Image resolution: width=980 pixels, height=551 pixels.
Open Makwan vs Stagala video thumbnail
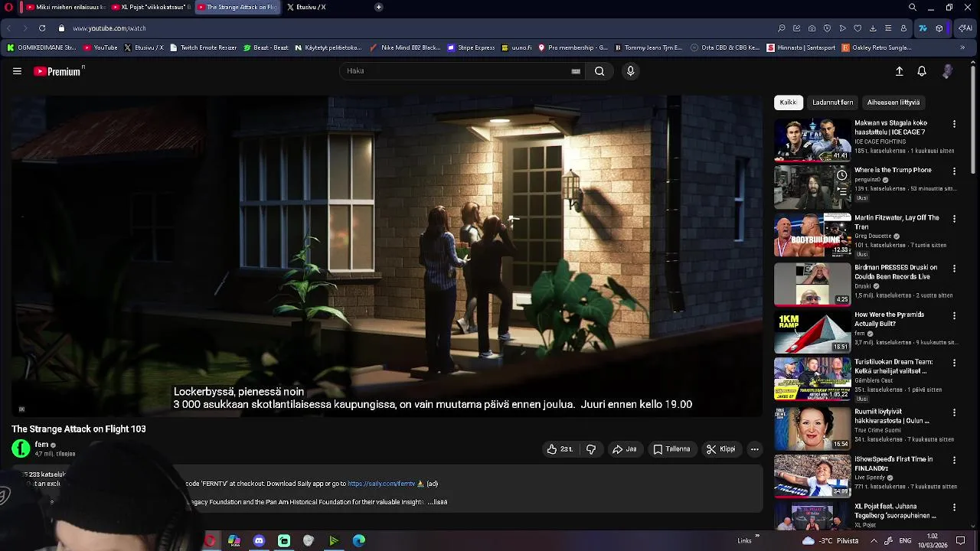tap(812, 139)
